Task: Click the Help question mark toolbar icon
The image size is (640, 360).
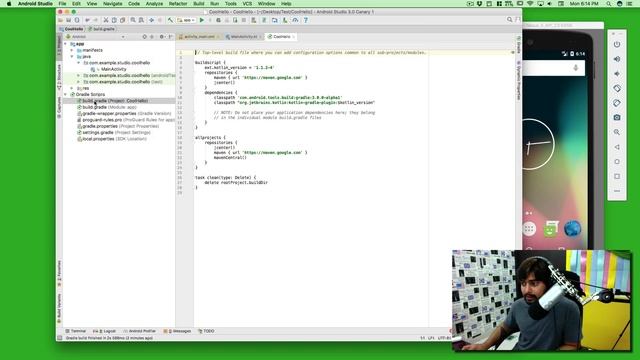Action: pos(306,20)
